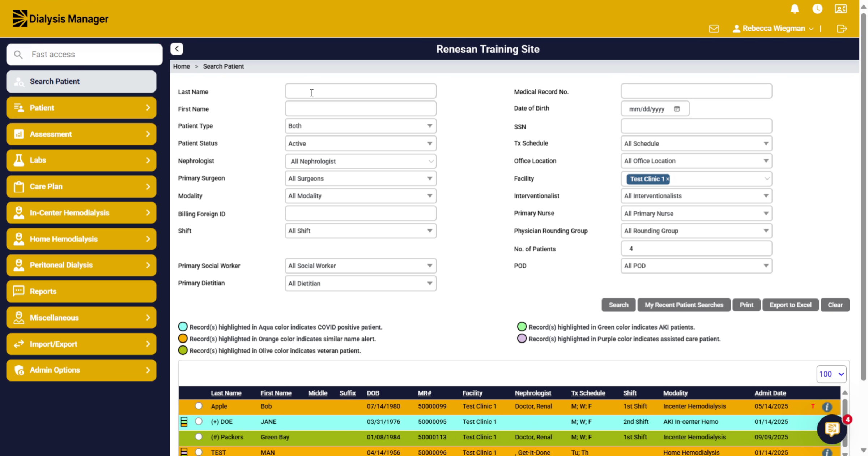This screenshot has width=868, height=456.
Task: Open the chat widget with badge
Action: click(832, 429)
